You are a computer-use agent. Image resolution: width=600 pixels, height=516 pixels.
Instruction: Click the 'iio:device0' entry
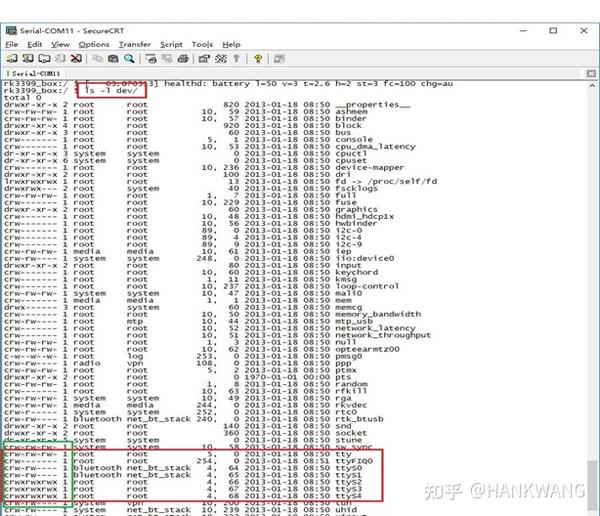[x=365, y=258]
